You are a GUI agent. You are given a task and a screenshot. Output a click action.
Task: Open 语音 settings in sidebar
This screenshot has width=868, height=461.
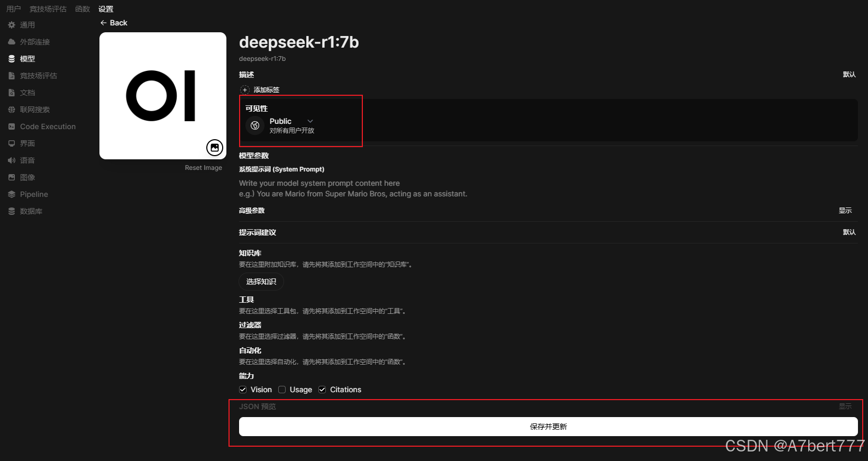pyautogui.click(x=28, y=160)
